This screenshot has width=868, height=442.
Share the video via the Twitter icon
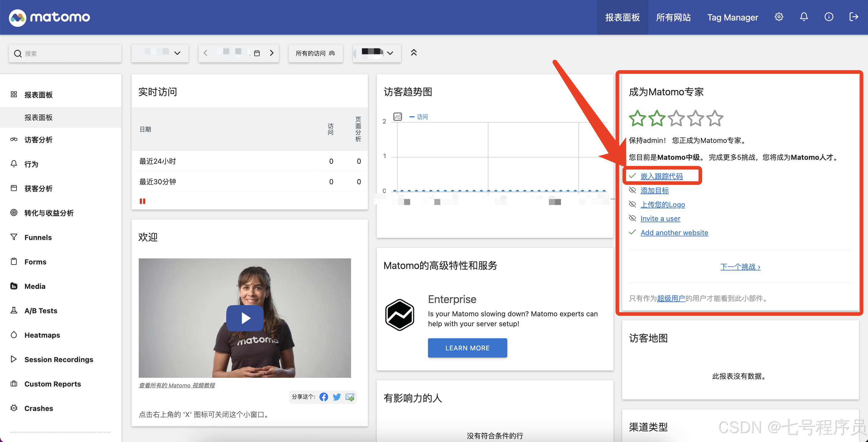tap(337, 397)
